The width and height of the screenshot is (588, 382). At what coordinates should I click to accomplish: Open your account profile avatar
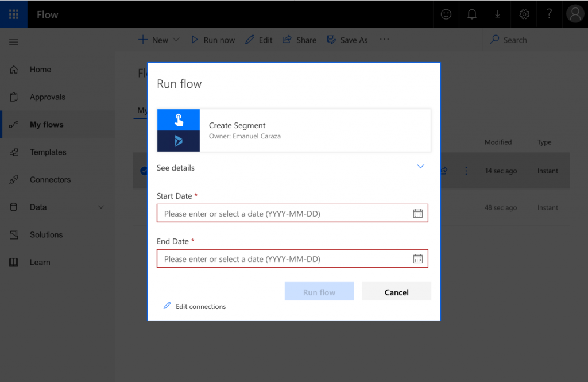click(x=575, y=14)
